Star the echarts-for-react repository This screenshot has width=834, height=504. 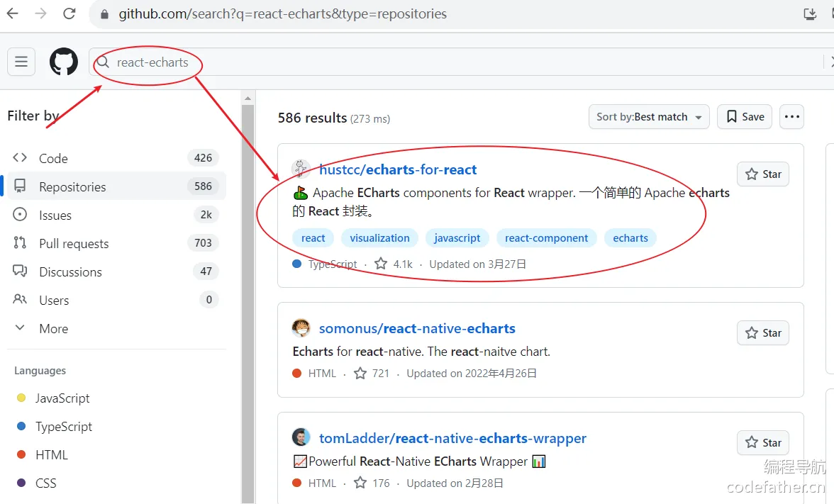click(x=763, y=174)
